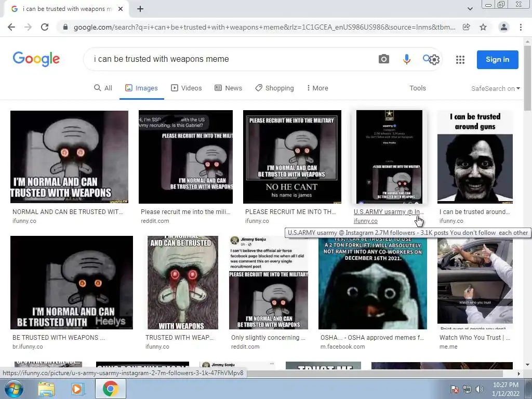This screenshot has width=532, height=399.
Task: Select the Images tab
Action: (141, 88)
